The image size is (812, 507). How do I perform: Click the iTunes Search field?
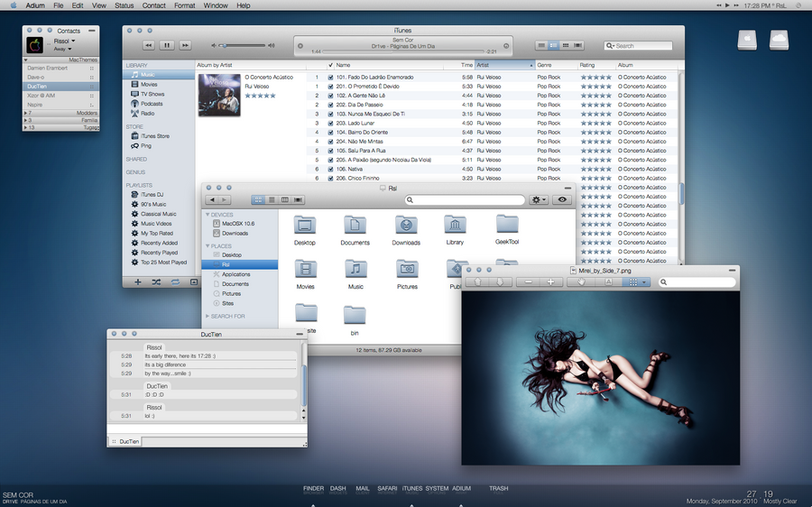pyautogui.click(x=638, y=46)
